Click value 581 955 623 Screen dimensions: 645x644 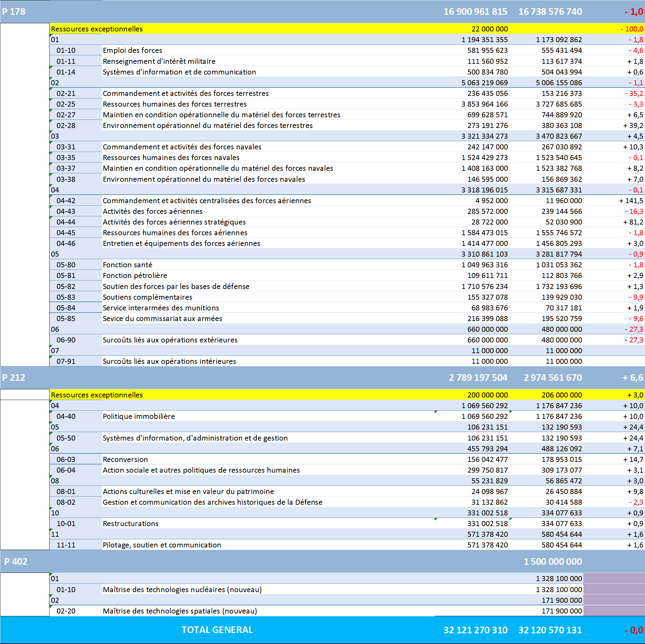click(487, 50)
